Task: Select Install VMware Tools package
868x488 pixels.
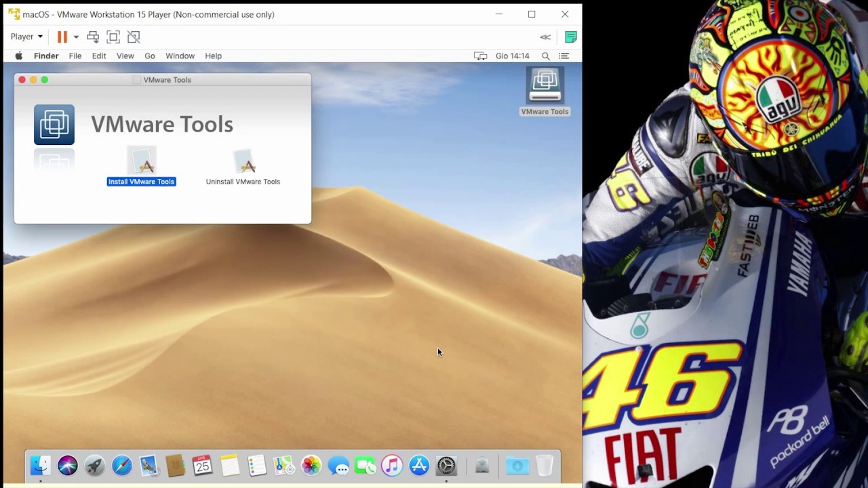Action: click(x=142, y=167)
